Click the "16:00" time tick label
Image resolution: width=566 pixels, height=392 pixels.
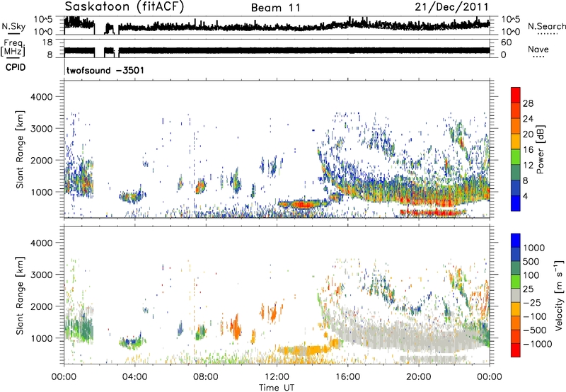coord(347,377)
